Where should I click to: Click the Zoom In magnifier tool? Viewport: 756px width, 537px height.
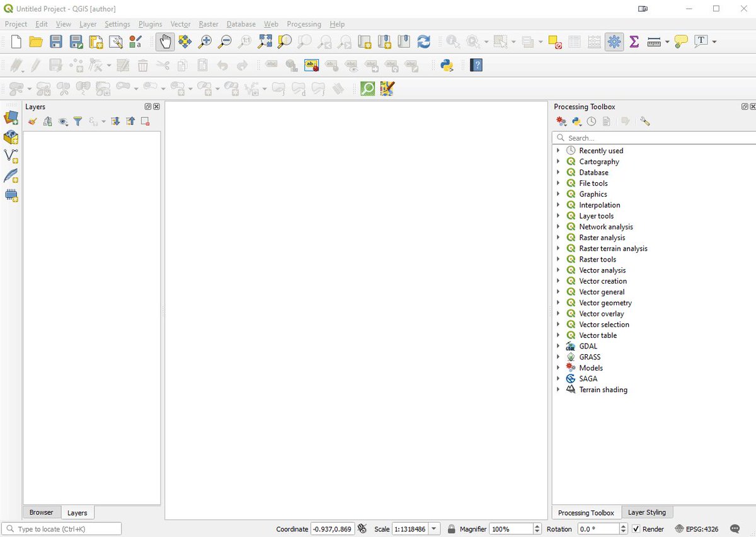205,42
